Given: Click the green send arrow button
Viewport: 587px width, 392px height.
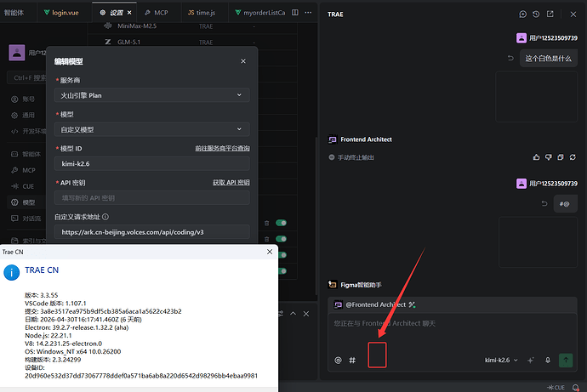Looking at the screenshot, I should point(566,361).
